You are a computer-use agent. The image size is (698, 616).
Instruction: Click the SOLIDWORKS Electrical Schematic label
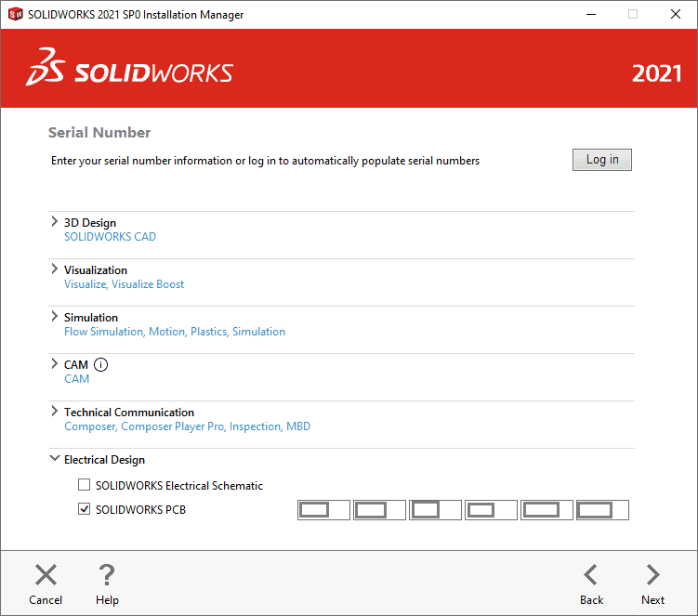(179, 486)
